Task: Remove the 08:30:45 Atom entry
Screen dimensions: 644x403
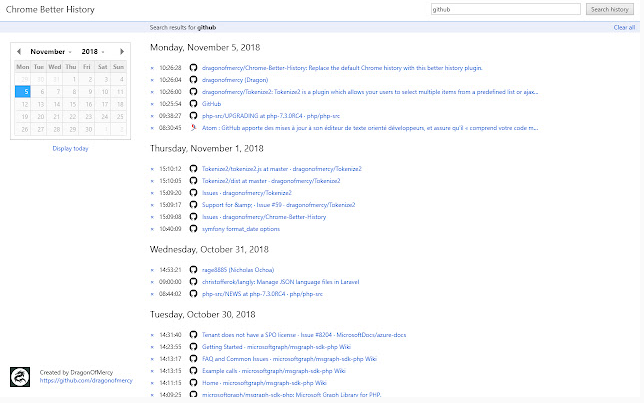Action: coord(152,128)
